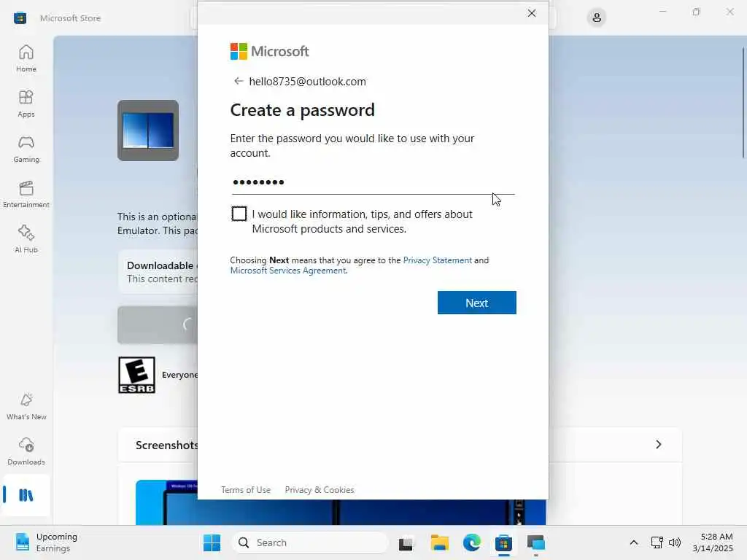Click the password input field

coord(373,182)
